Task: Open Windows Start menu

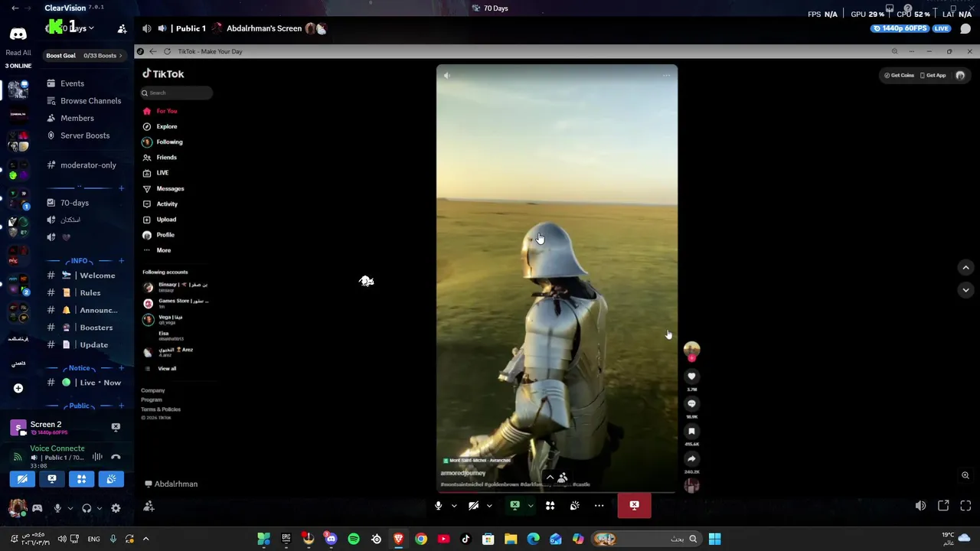Action: click(714, 539)
